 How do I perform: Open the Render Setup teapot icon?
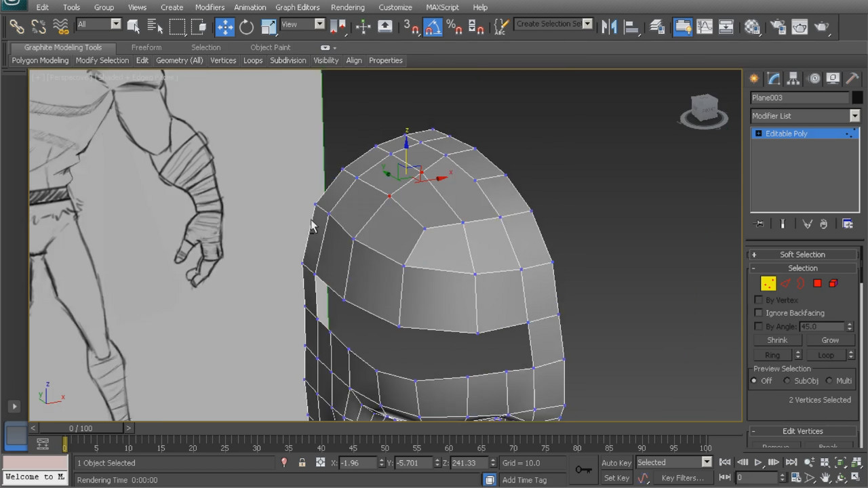pyautogui.click(x=778, y=26)
